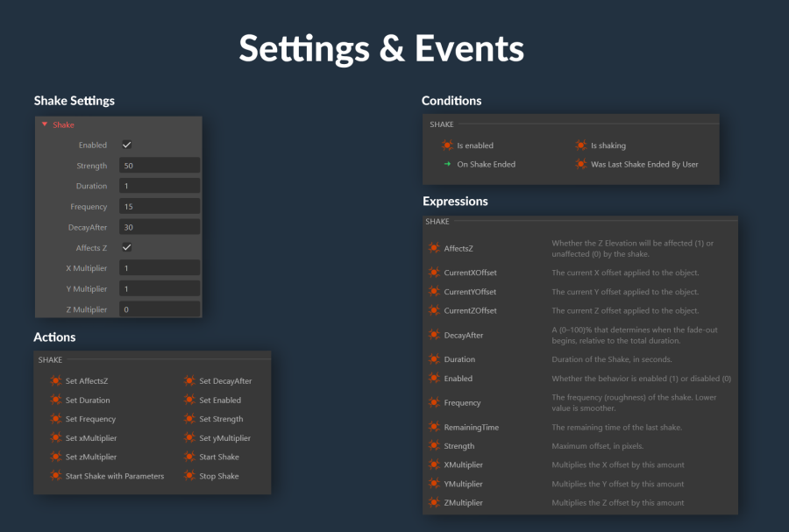Image resolution: width=789 pixels, height=532 pixels.
Task: Select the YMultiplier expression label
Action: [464, 484]
